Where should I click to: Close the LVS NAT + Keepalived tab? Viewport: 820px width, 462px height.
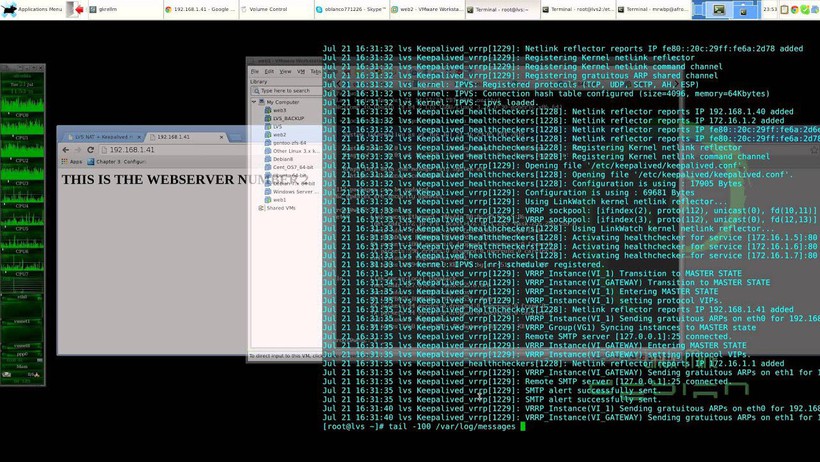(x=139, y=137)
